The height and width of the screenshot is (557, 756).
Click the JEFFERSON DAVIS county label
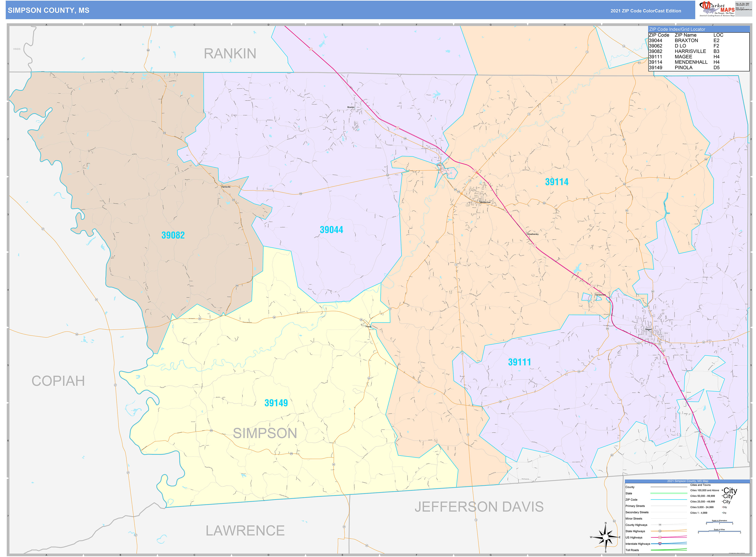[479, 507]
